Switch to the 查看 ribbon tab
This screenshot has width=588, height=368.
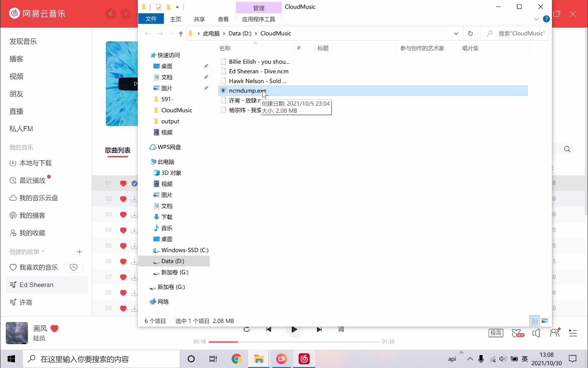click(x=223, y=19)
